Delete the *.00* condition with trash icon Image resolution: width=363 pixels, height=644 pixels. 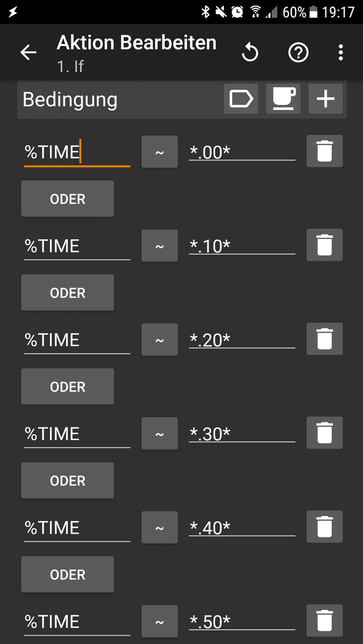[x=324, y=151]
